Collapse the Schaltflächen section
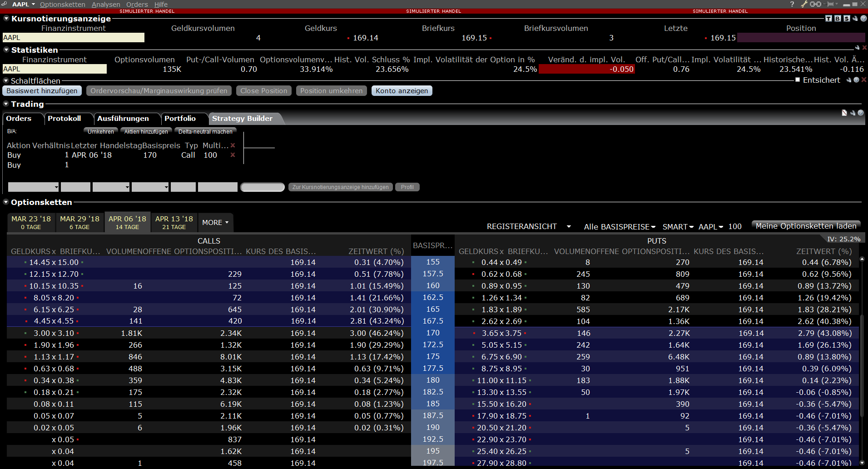 coord(6,81)
